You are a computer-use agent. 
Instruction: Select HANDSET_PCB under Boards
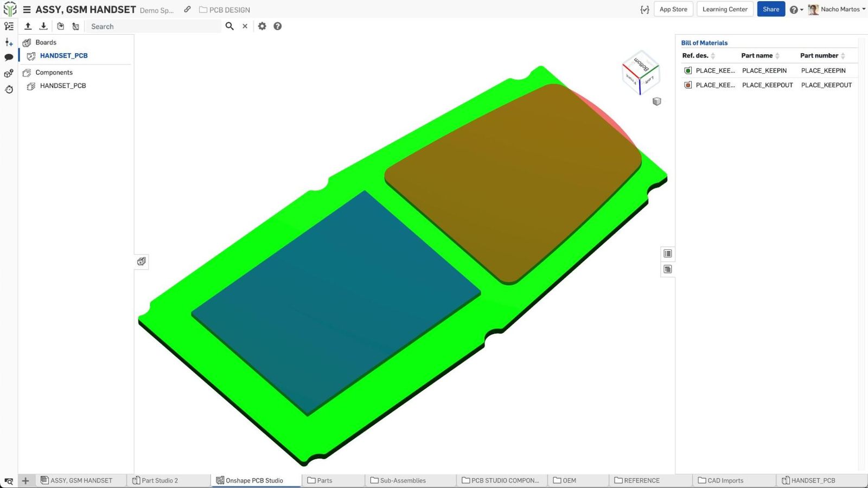63,55
